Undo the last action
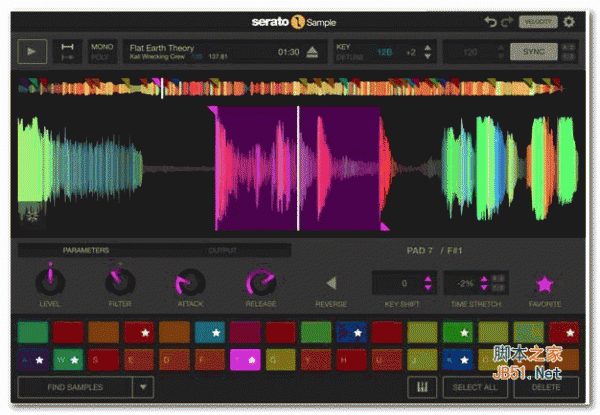 pyautogui.click(x=490, y=21)
